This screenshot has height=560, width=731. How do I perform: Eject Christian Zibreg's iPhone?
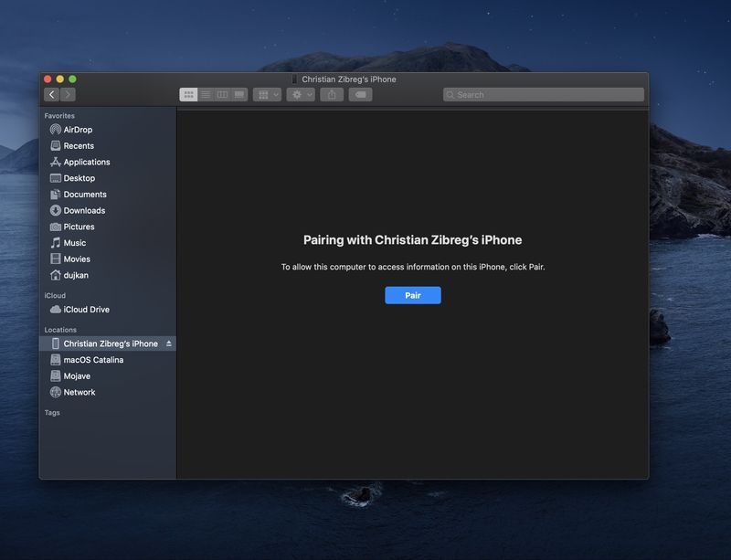pyautogui.click(x=169, y=343)
